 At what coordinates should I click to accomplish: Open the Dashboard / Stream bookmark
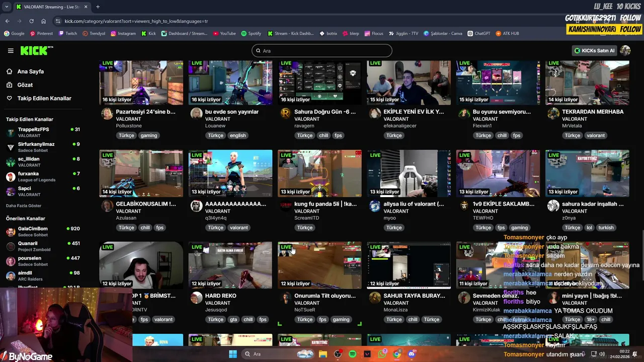pos(184,33)
